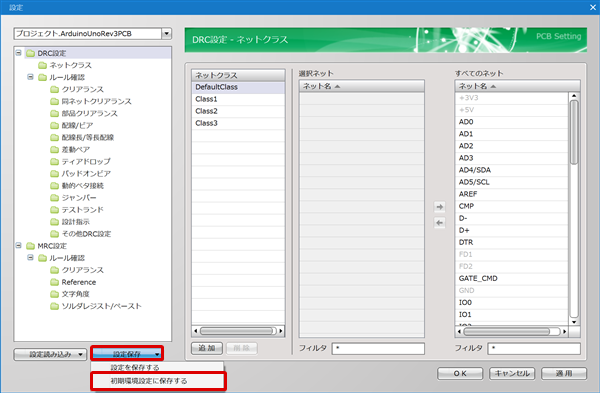Image resolution: width=600 pixels, height=393 pixels.
Task: Click the キャンセル button
Action: click(512, 373)
